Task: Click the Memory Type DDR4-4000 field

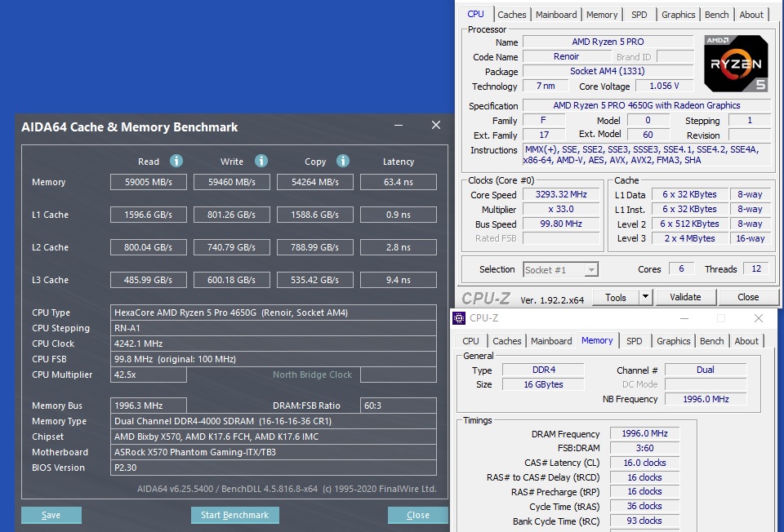Action: pyautogui.click(x=274, y=421)
